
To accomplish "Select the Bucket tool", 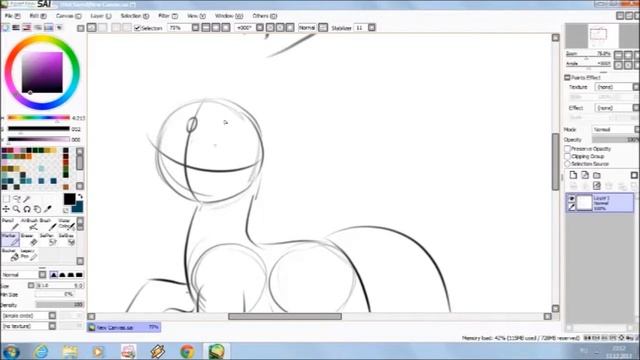I will (x=10, y=255).
